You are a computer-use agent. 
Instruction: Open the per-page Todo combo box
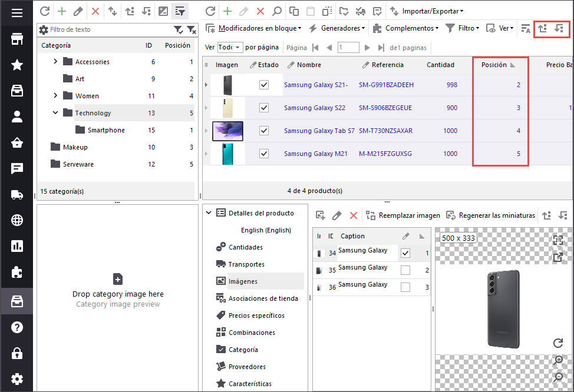click(x=230, y=47)
